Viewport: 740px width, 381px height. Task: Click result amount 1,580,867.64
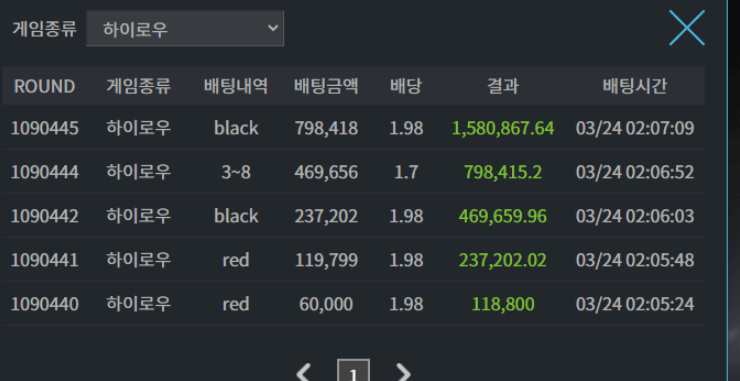(503, 128)
